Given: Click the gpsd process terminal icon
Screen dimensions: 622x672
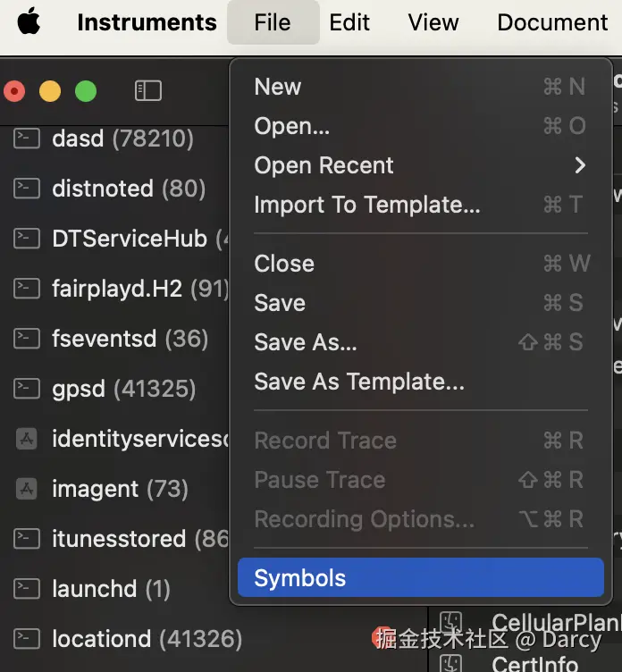Looking at the screenshot, I should (x=27, y=389).
